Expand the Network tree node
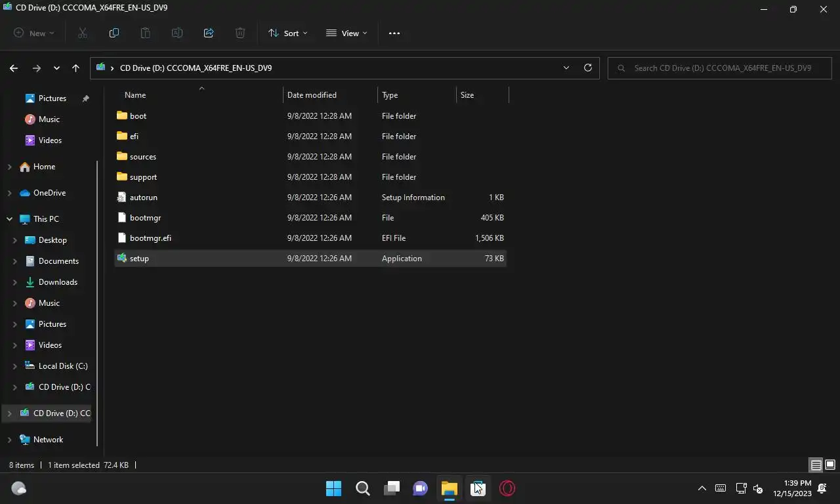 tap(9, 440)
